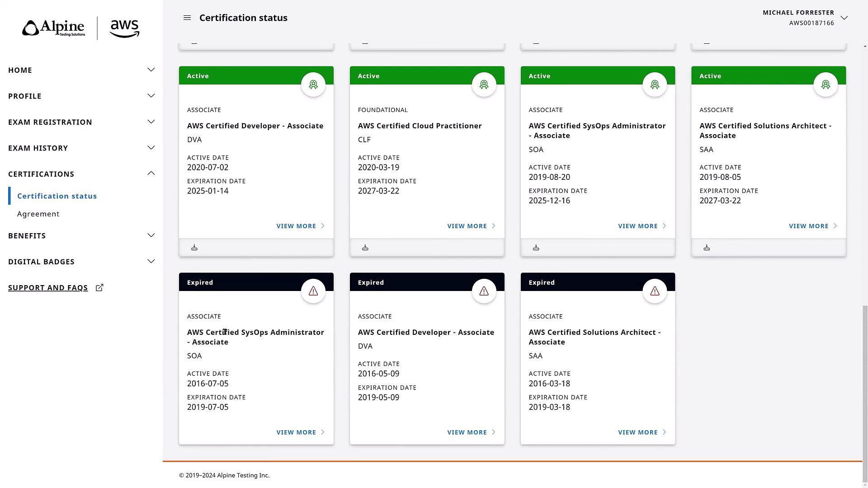Click the hamburger menu icon beside Certification status
The image size is (868, 488).
[x=187, y=18]
